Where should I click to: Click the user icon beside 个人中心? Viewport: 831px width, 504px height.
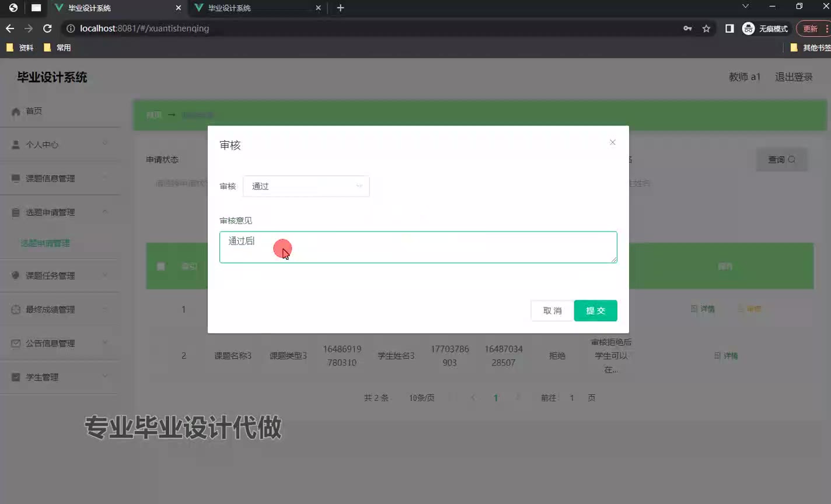tap(16, 145)
